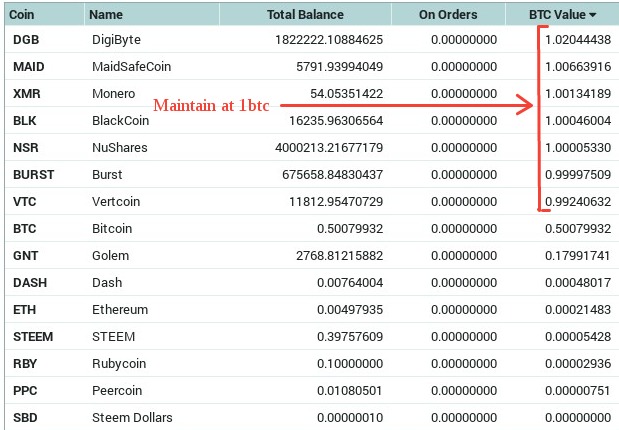Image resolution: width=619 pixels, height=430 pixels.
Task: Click balance 4000213.21677179 for NuShares
Action: click(329, 148)
